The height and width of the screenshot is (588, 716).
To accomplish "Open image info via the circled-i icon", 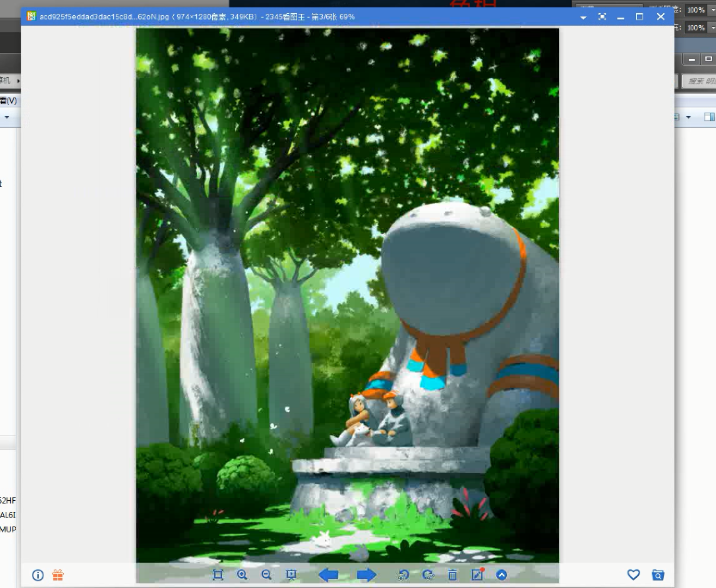I will (x=38, y=575).
